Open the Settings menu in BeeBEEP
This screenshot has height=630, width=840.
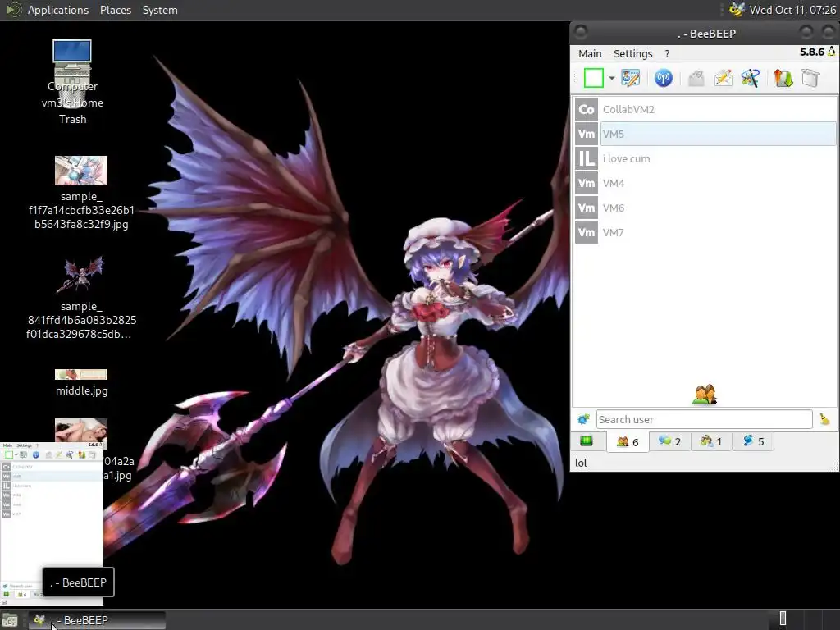(x=632, y=53)
